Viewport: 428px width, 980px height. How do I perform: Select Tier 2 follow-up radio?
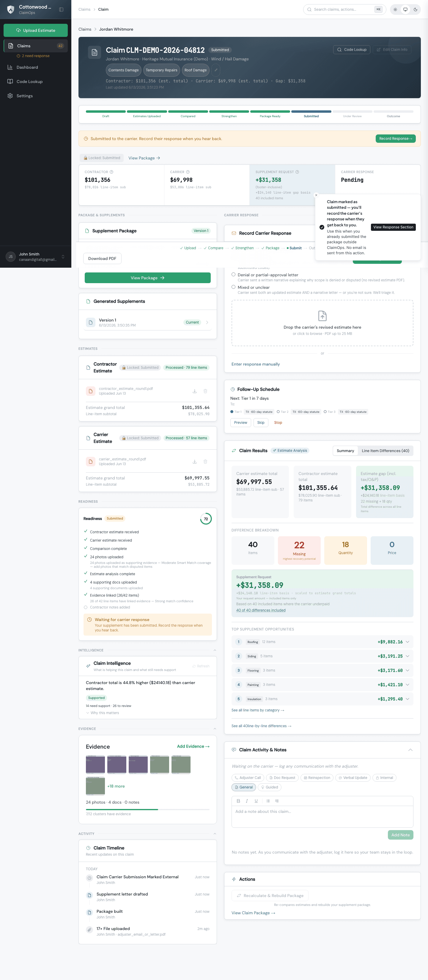[x=278, y=412]
